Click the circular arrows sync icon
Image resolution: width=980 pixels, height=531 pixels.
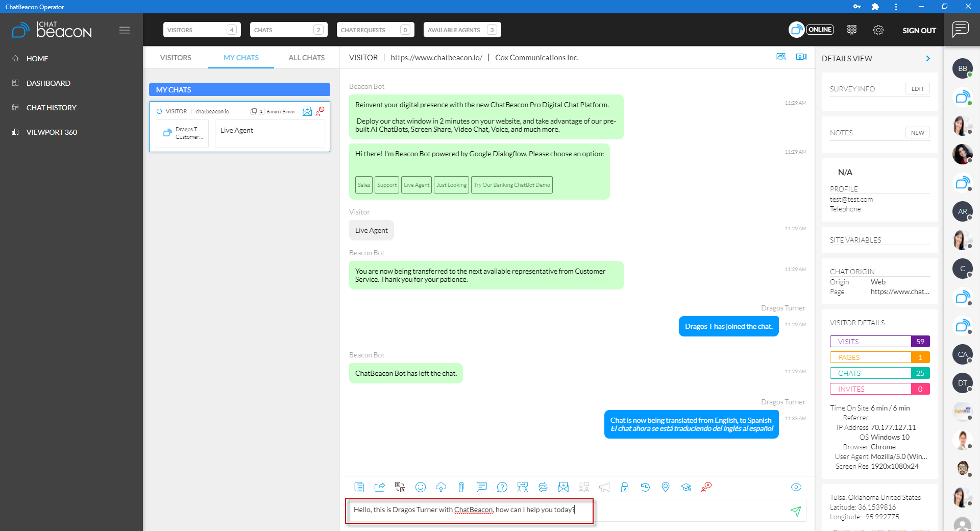pos(543,487)
